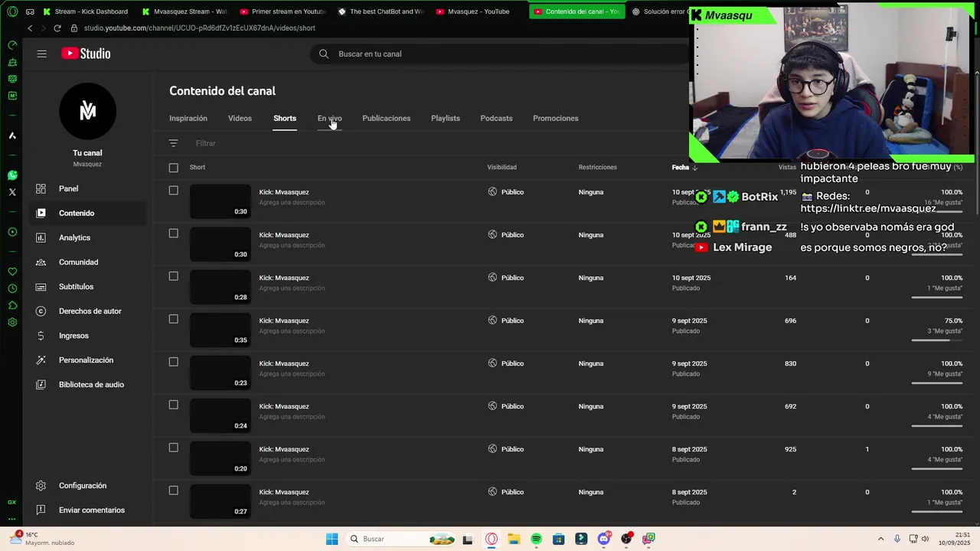Tick the checkbox for the 0:23 short
Screen dimensions: 980x551
(173, 362)
